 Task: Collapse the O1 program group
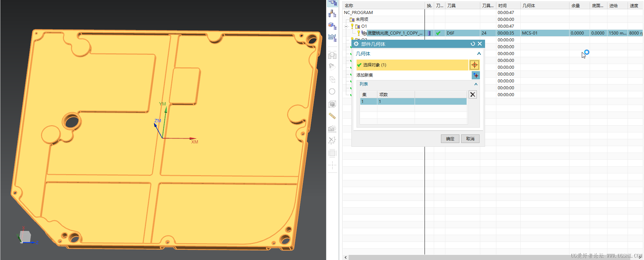346,26
